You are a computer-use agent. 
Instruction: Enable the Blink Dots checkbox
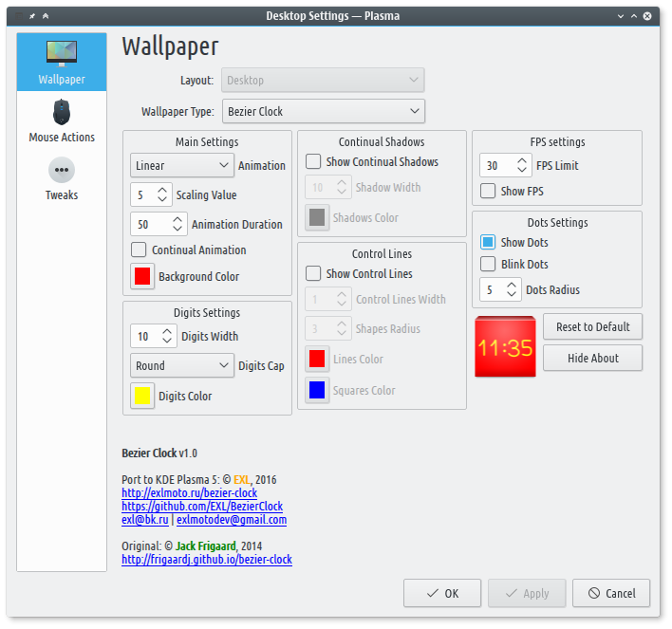point(488,264)
